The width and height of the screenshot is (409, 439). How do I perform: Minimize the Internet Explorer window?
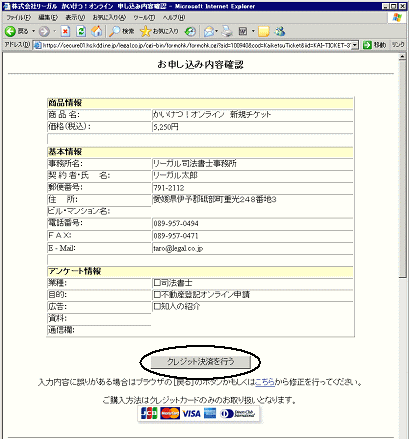385,6
